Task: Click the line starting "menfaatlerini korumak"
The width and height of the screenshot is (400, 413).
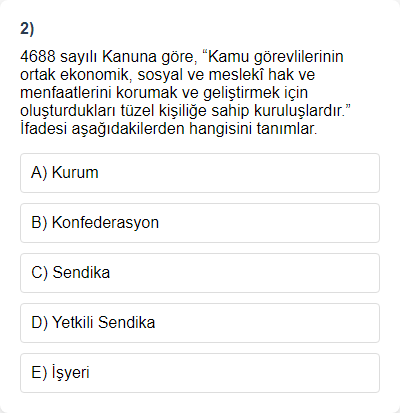Action: click(x=164, y=93)
